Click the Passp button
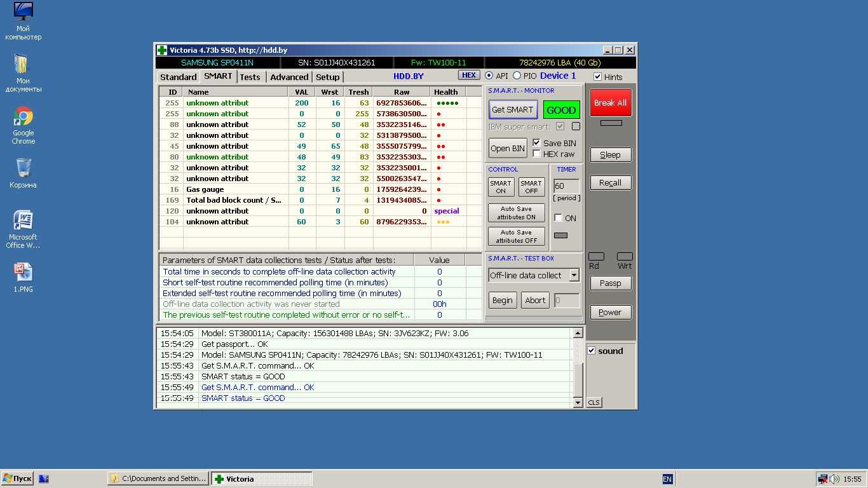 [610, 283]
